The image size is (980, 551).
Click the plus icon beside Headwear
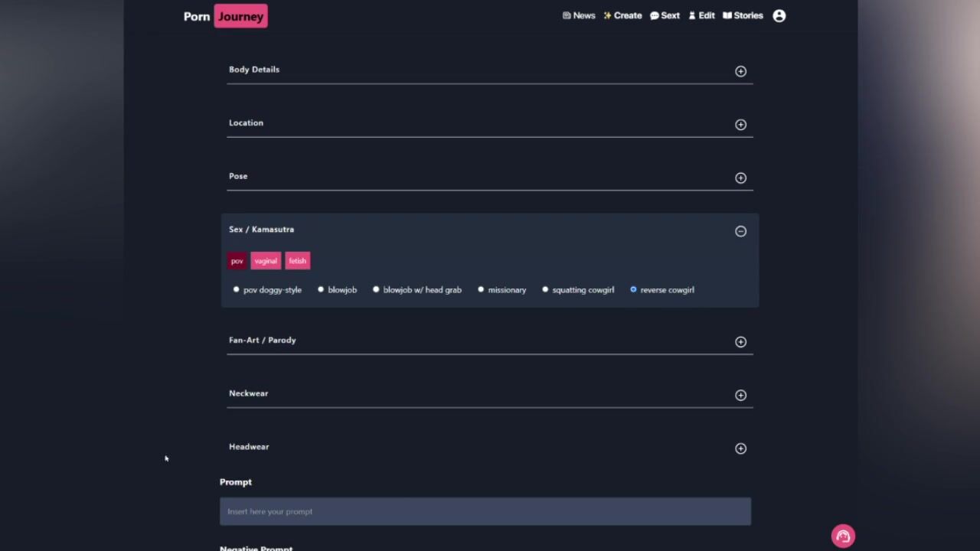pos(740,448)
